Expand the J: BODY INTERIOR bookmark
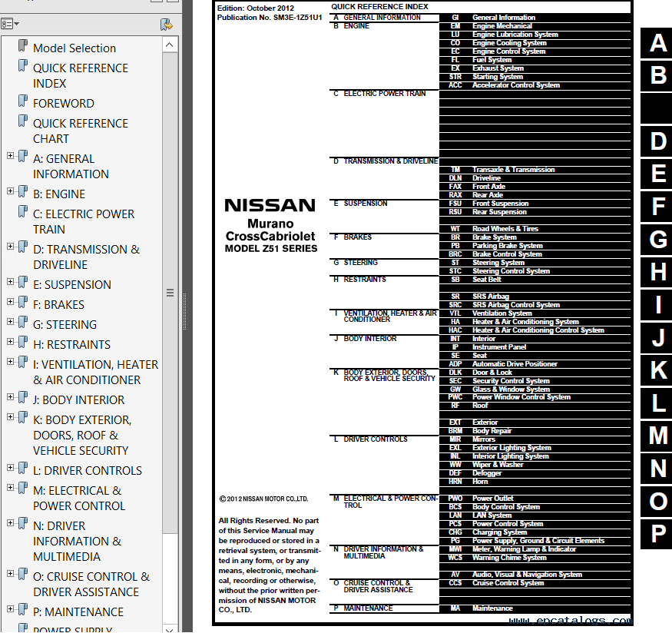This screenshot has height=633, width=672. (10, 397)
